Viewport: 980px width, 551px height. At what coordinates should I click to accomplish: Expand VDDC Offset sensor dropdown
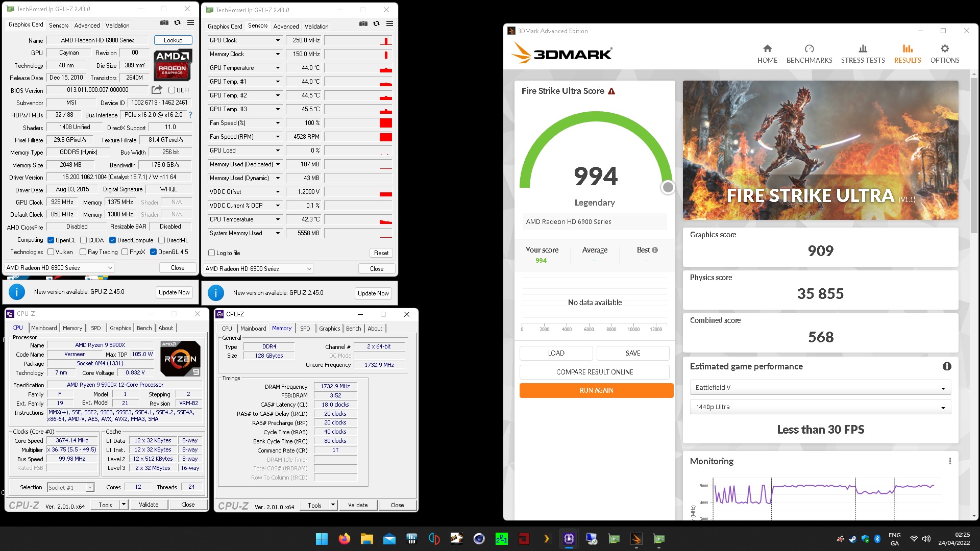click(278, 192)
